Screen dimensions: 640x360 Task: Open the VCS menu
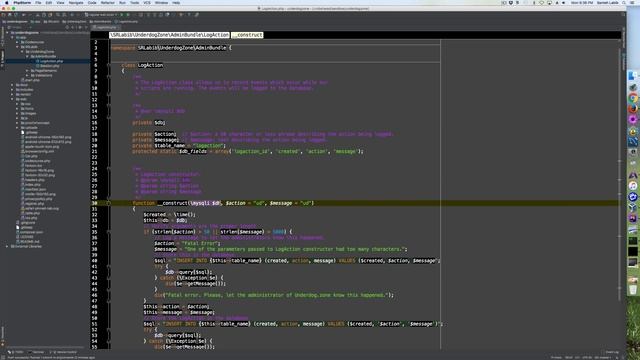(147, 2)
